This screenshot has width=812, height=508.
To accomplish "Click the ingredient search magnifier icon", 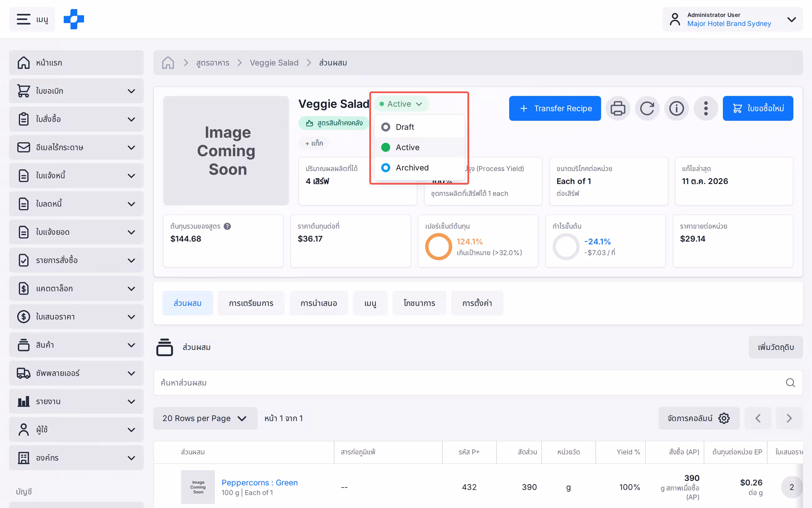I will [x=790, y=383].
